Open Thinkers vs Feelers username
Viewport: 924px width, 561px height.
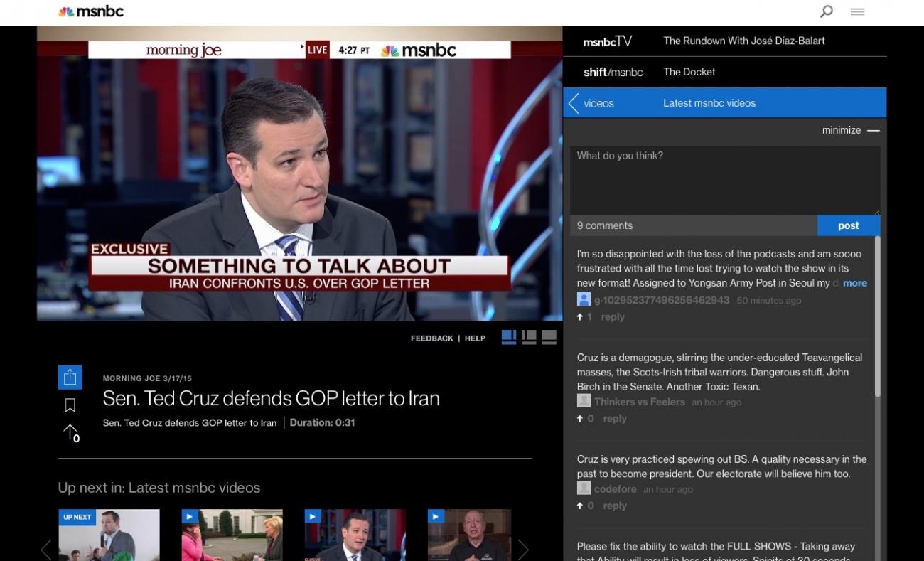click(x=640, y=402)
